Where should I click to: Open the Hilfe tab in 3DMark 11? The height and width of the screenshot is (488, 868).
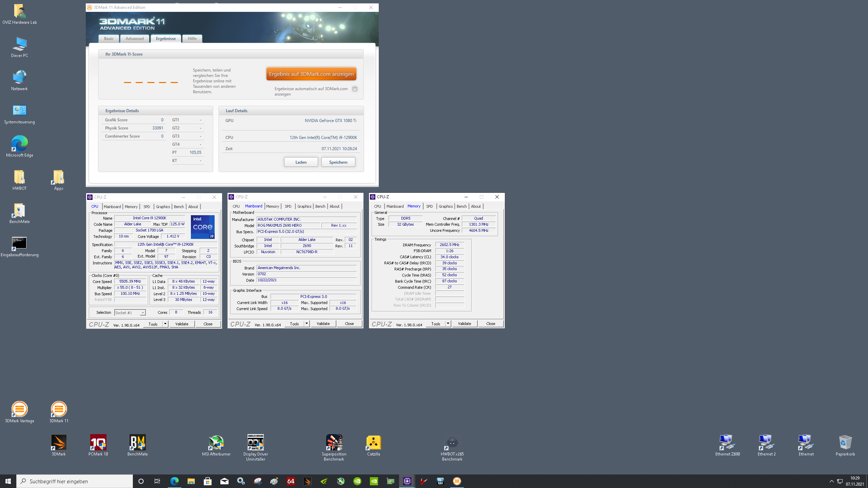(192, 39)
